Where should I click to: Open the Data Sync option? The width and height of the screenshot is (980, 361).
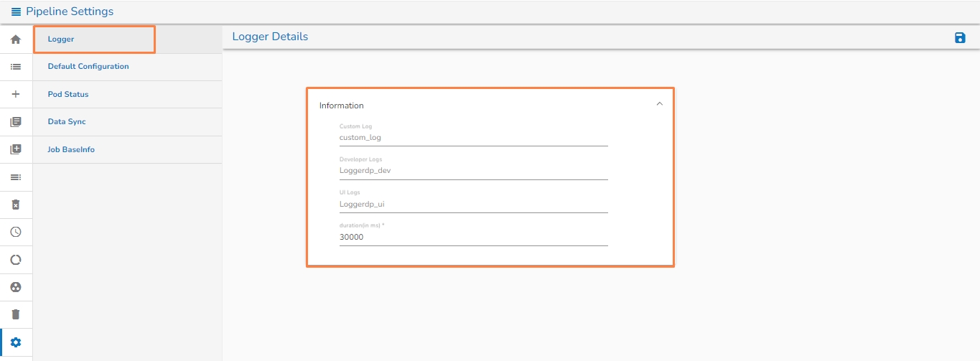tap(67, 122)
